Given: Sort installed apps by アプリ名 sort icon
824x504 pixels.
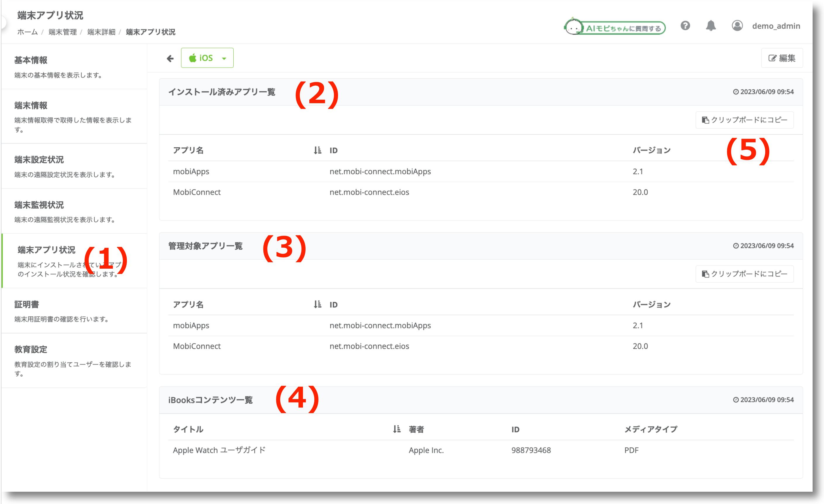Looking at the screenshot, I should (317, 150).
